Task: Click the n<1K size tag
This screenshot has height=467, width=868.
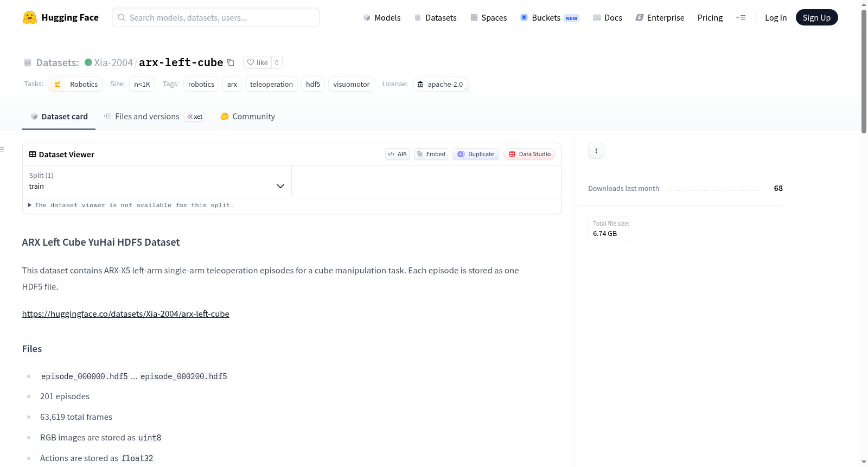Action: click(x=142, y=84)
